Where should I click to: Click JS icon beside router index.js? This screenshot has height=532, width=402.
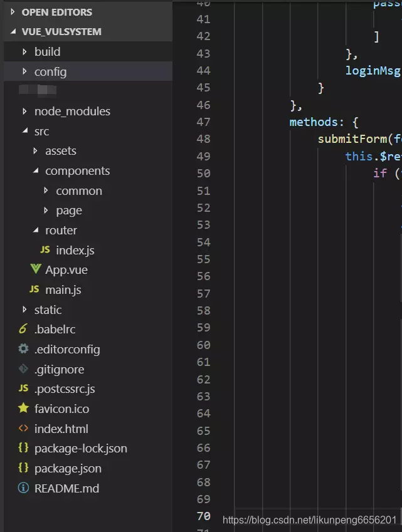click(45, 250)
